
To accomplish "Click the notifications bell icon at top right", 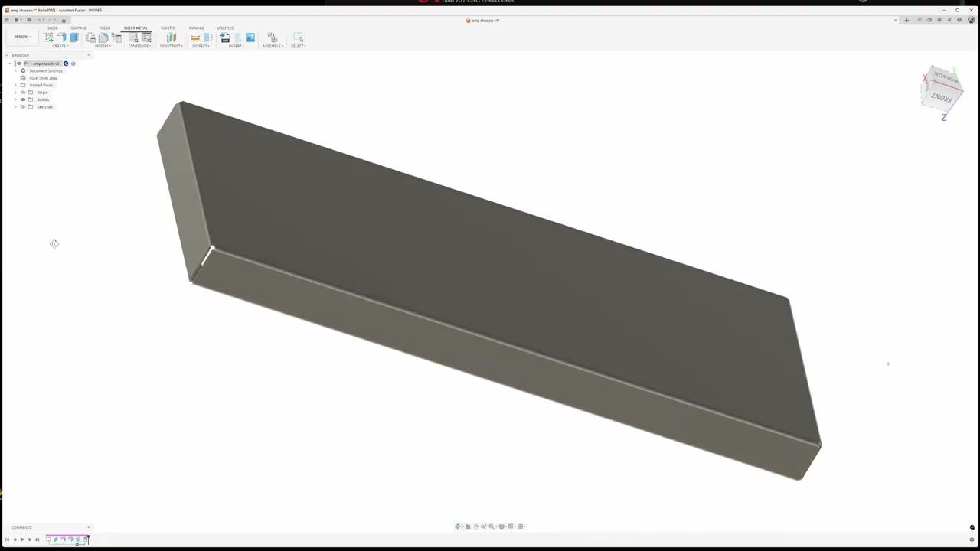I will click(949, 20).
